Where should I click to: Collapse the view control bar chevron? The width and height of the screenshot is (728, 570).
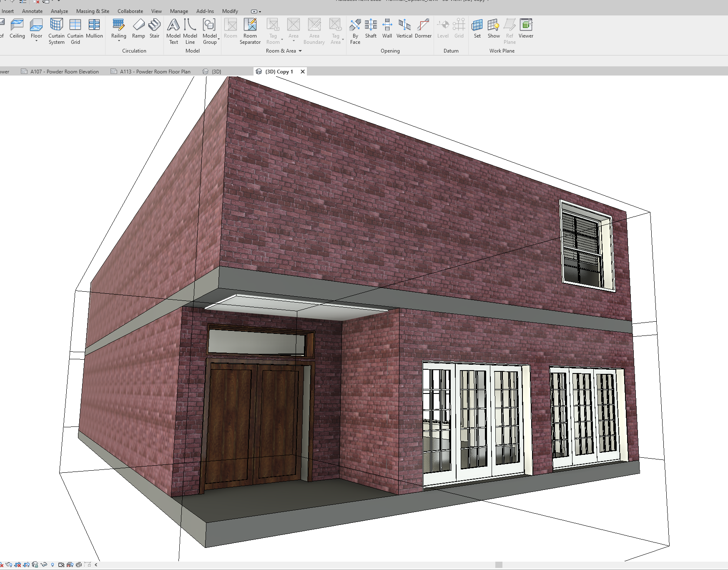[x=96, y=565]
